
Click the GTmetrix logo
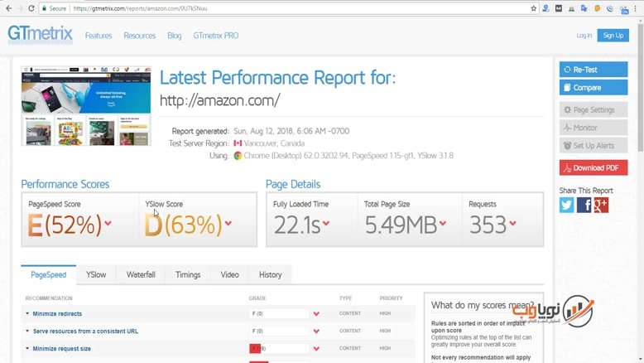point(40,34)
